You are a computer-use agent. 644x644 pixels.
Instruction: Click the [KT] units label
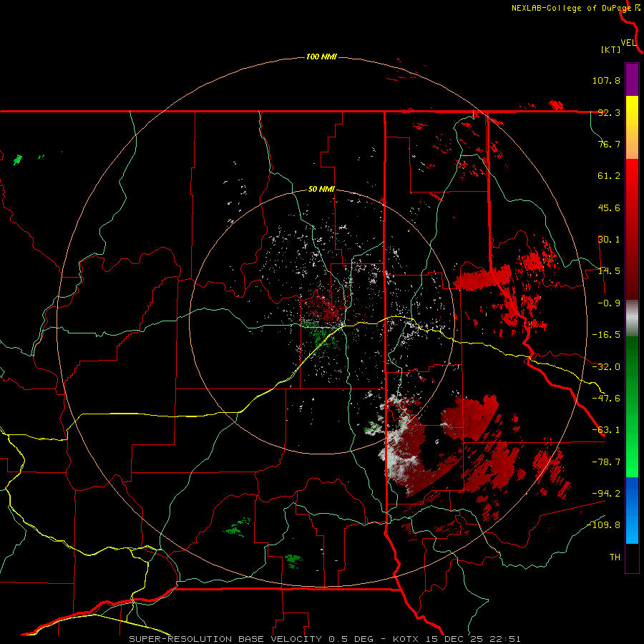[x=610, y=49]
